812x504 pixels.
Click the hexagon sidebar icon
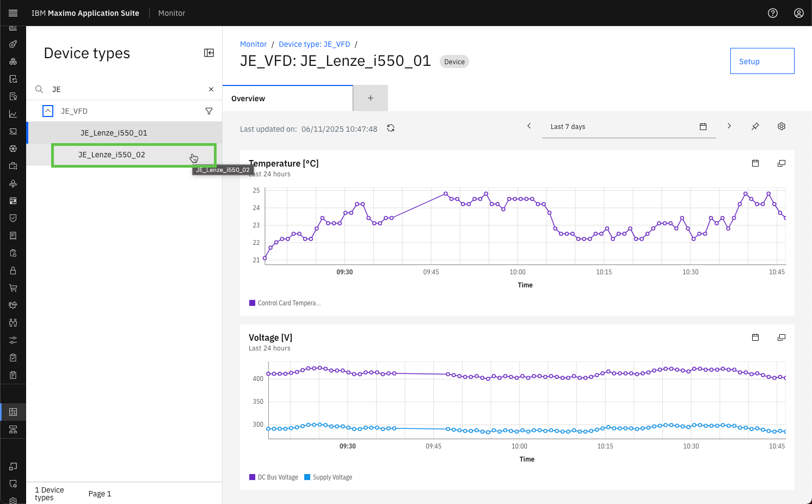13,149
